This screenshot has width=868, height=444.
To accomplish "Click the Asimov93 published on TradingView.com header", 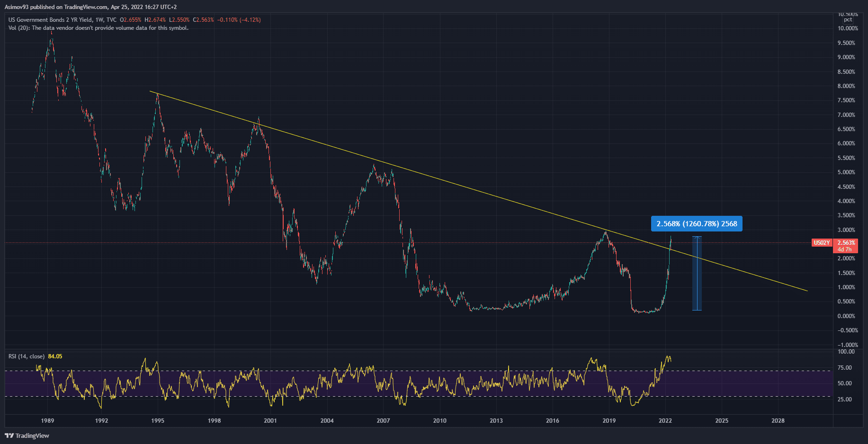I will pos(90,7).
